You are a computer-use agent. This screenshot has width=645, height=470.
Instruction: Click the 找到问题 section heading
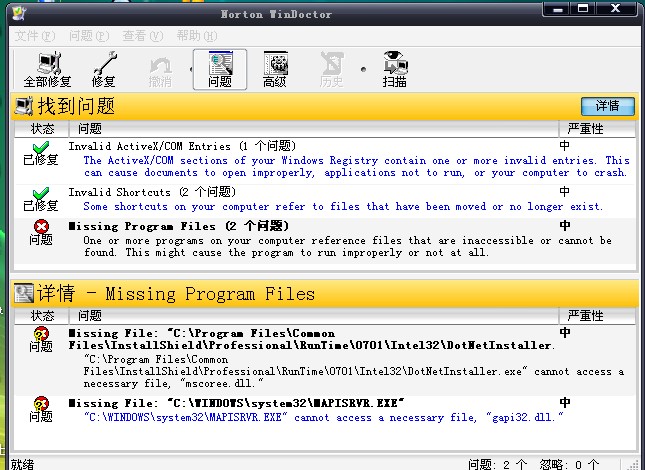point(76,106)
